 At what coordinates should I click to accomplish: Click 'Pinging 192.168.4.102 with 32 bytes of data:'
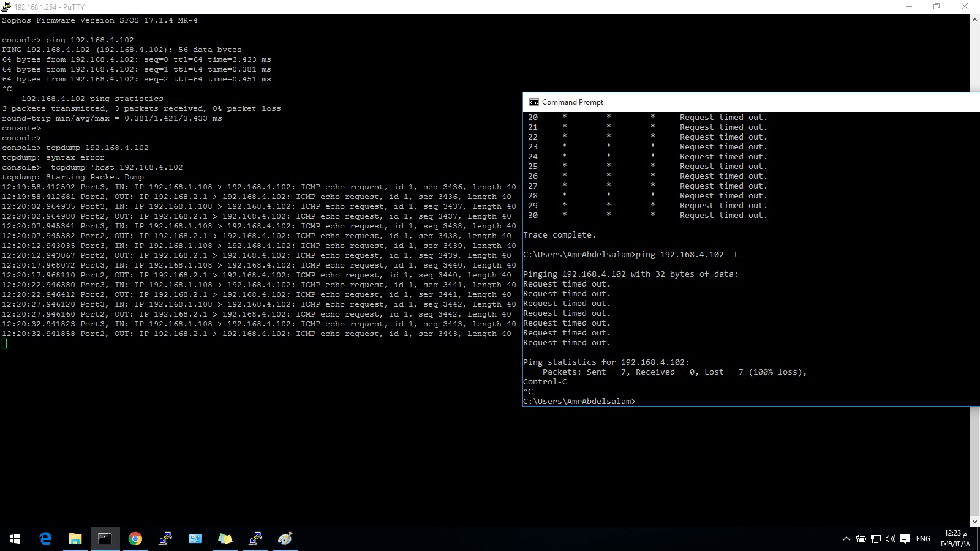[631, 274]
